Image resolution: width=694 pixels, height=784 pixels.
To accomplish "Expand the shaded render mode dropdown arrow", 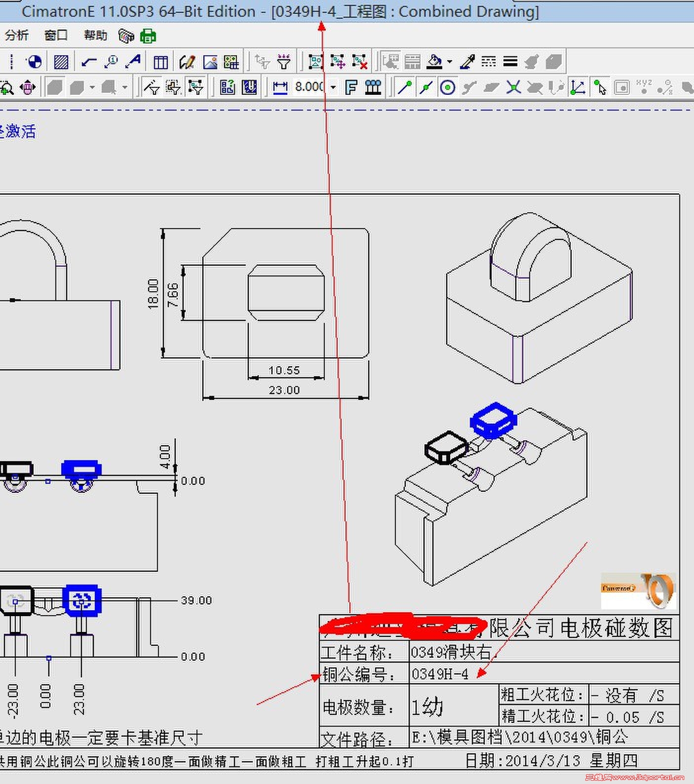I will (x=92, y=88).
